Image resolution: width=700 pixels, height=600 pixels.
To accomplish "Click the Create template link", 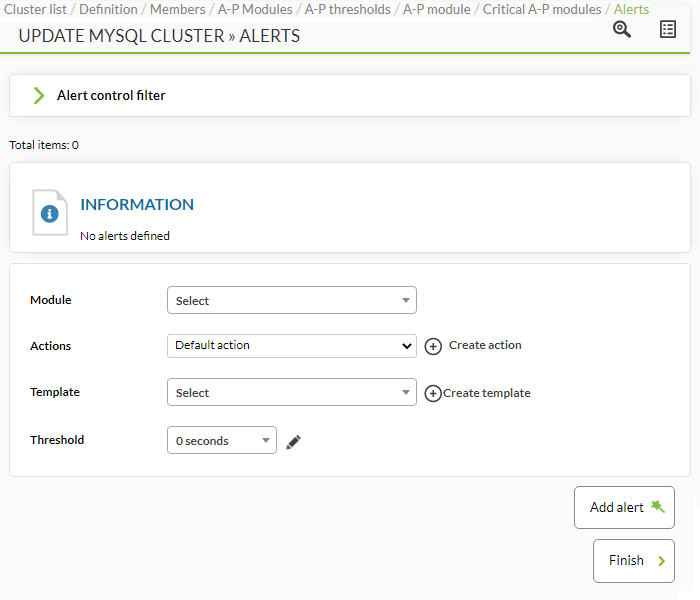I will (487, 393).
